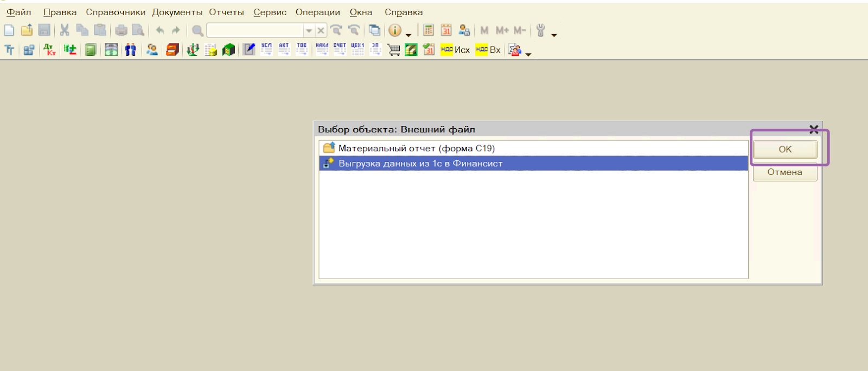The width and height of the screenshot is (868, 371).
Task: Open the ЦЕХ1 document icon
Action: coord(358,49)
